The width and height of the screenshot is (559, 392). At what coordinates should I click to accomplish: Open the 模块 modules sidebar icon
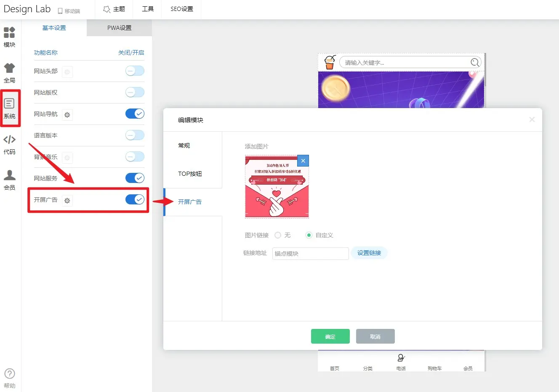(x=9, y=37)
